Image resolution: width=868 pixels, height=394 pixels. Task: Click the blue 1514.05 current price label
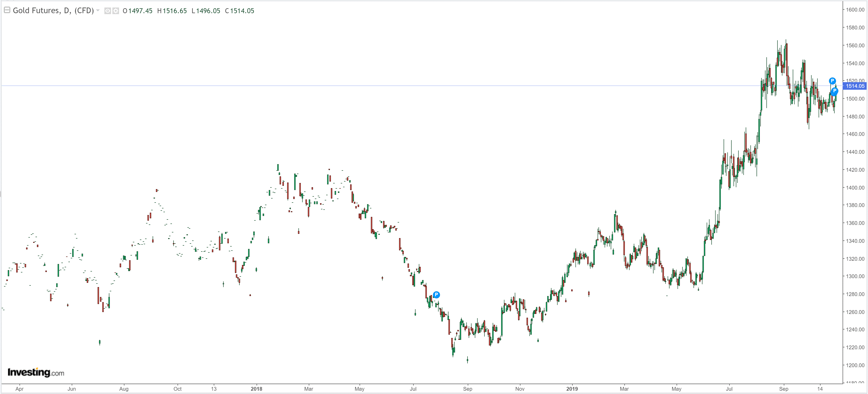(855, 86)
